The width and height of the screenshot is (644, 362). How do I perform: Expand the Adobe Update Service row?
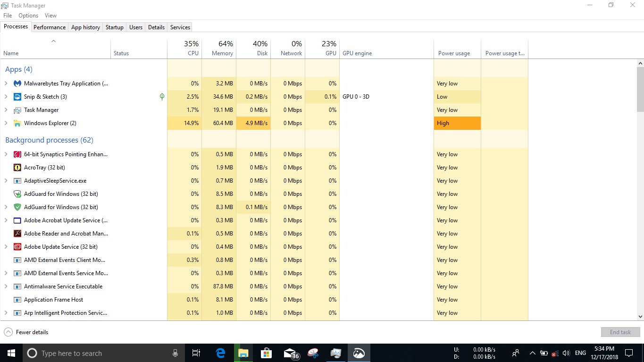[x=6, y=247]
